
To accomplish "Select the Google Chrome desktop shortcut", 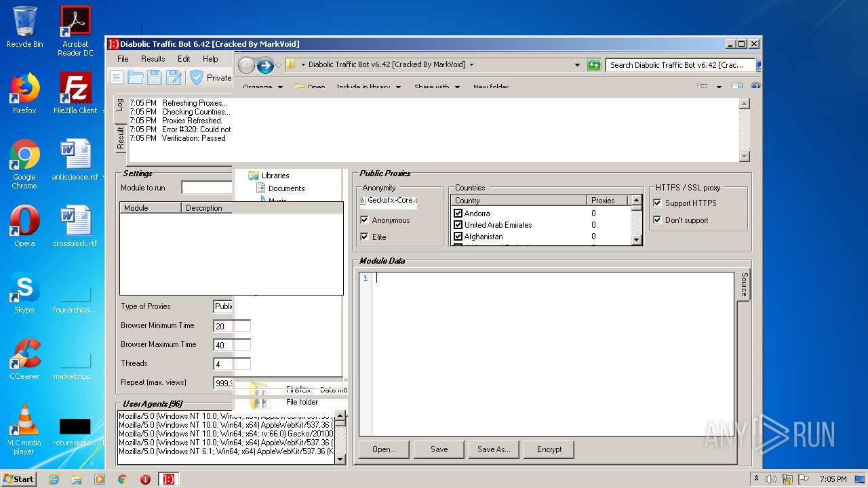I will tap(24, 164).
